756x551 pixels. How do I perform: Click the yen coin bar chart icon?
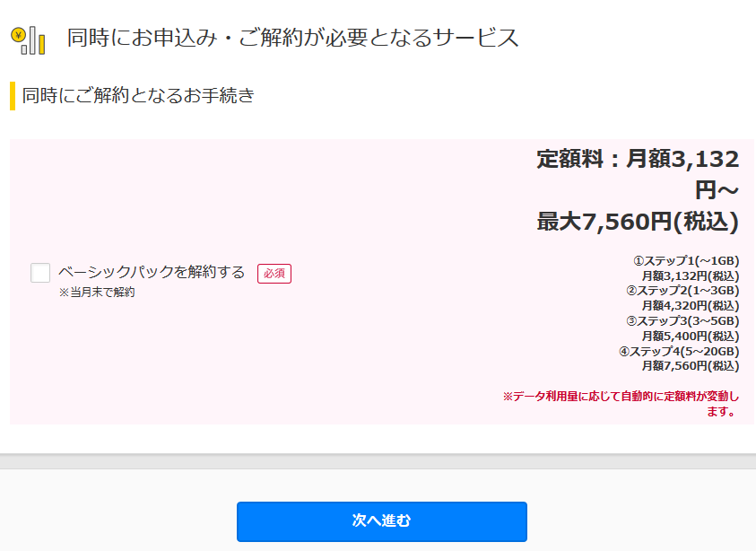tap(29, 41)
